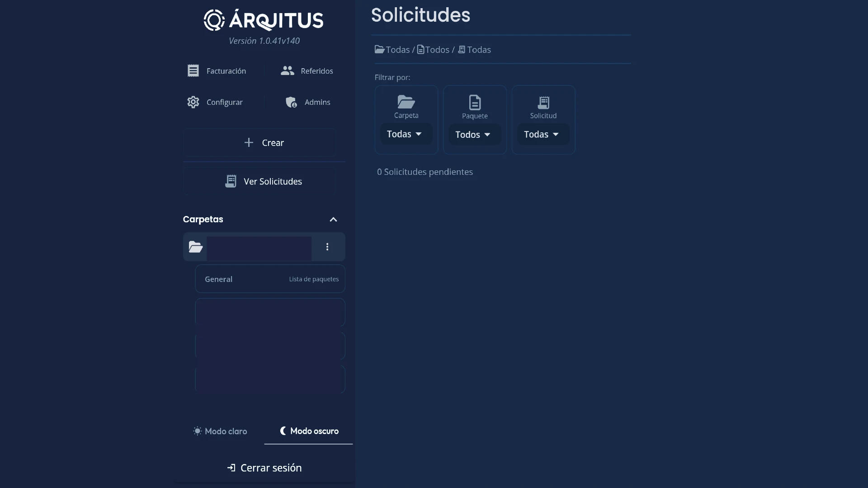Click the breadcrumb folder icon beside Todas
The width and height of the screenshot is (868, 488).
click(x=379, y=49)
